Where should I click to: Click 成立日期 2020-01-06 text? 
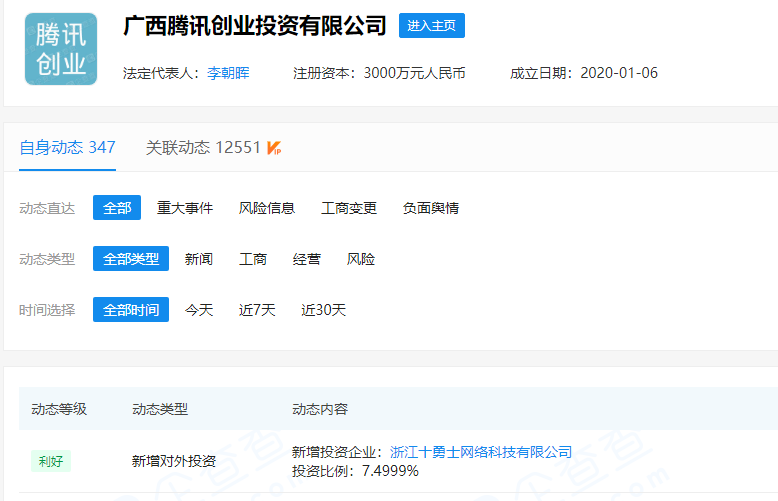[584, 73]
